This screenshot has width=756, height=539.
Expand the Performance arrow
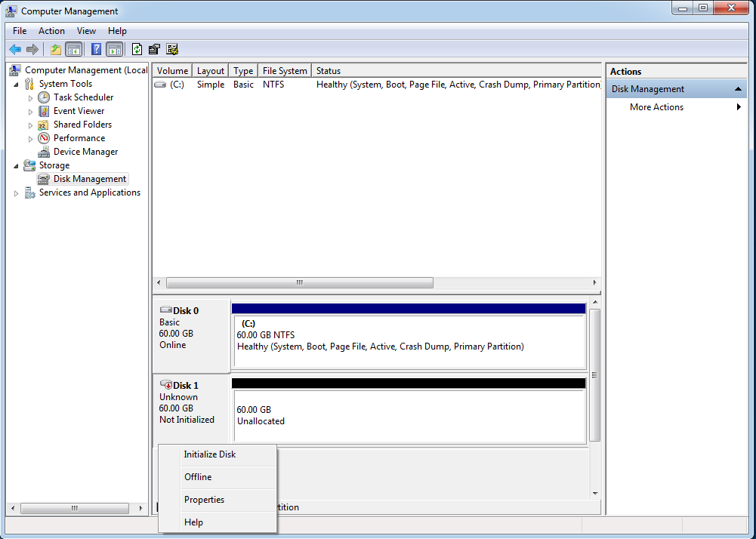(x=30, y=138)
